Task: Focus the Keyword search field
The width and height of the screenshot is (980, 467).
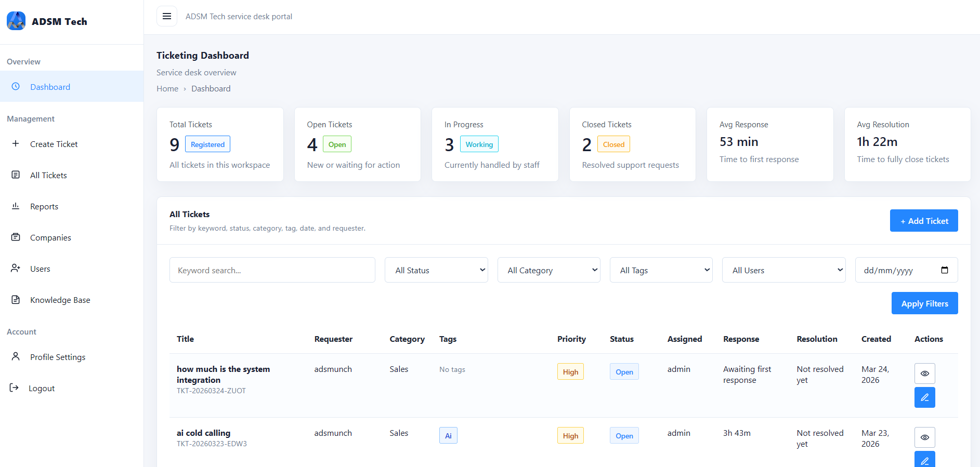Action: click(272, 270)
